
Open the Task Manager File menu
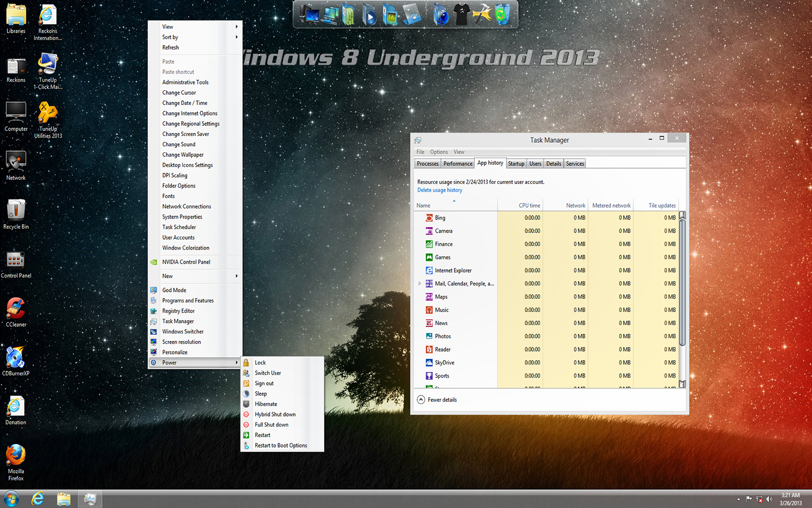[420, 152]
